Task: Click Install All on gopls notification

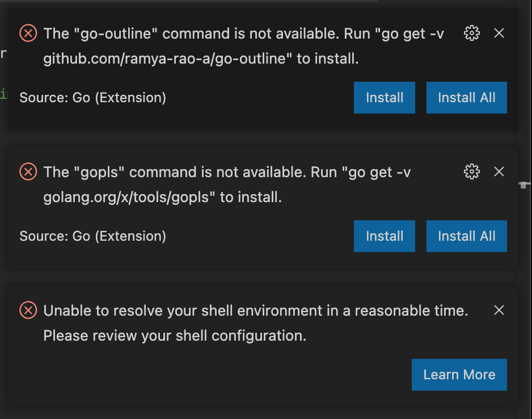Action: point(466,236)
